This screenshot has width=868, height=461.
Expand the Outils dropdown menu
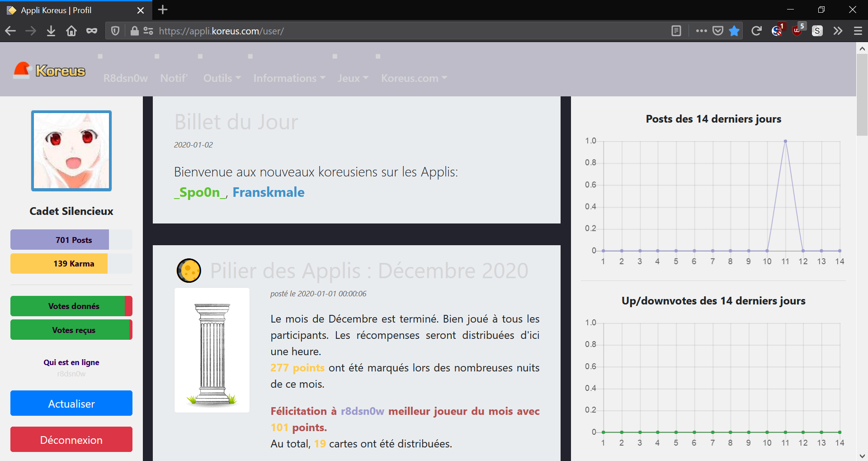point(222,78)
